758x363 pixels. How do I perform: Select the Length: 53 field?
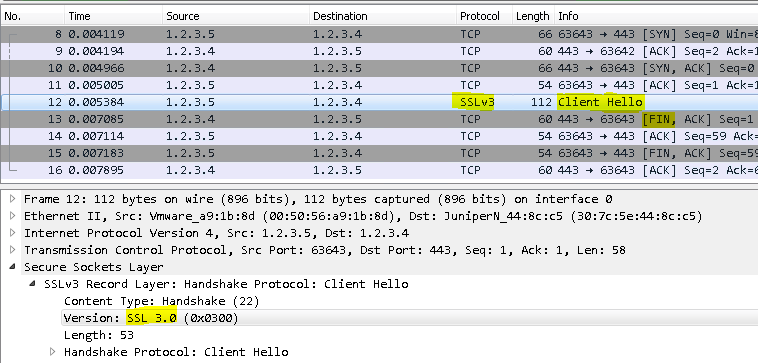click(99, 335)
